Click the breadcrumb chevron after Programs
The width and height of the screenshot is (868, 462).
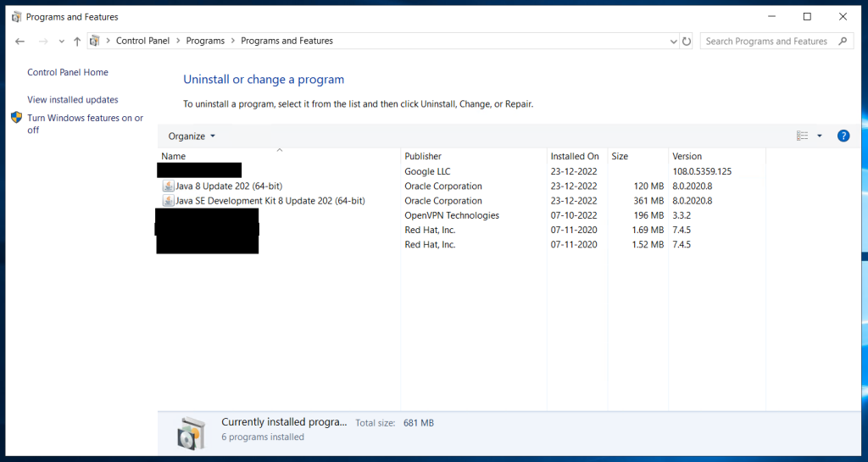[x=232, y=41]
